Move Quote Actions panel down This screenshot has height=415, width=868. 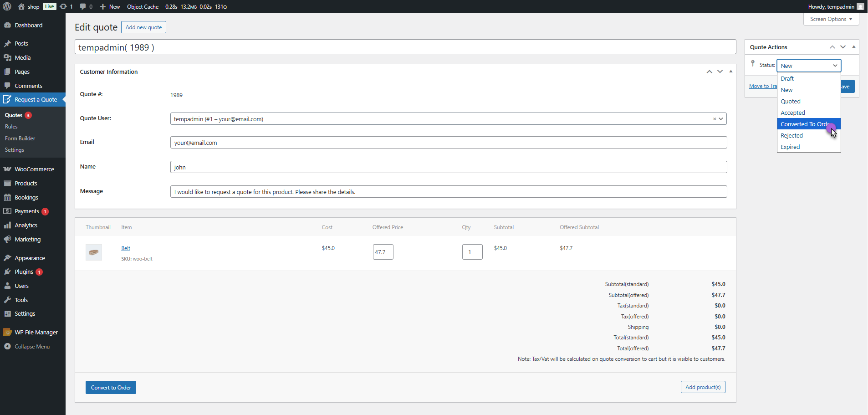(842, 47)
